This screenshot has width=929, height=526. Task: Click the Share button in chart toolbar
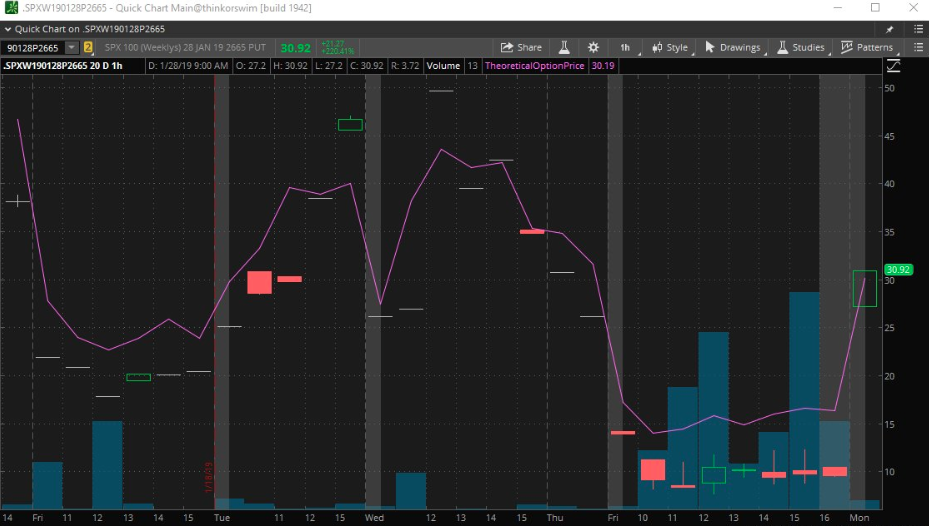click(521, 47)
